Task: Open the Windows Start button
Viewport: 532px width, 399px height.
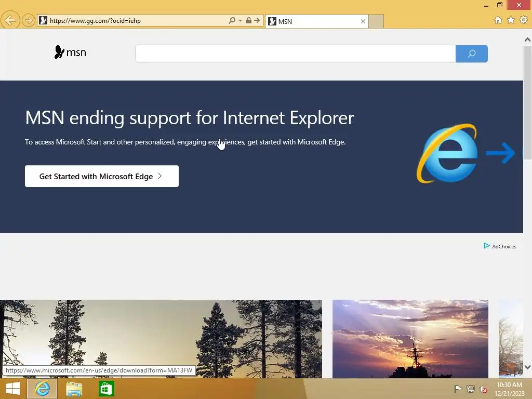Action: click(13, 389)
